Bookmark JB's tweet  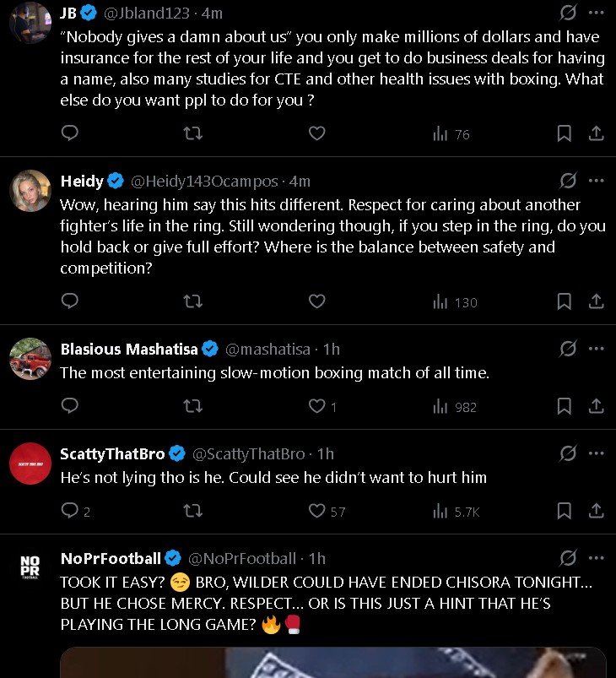click(x=564, y=133)
